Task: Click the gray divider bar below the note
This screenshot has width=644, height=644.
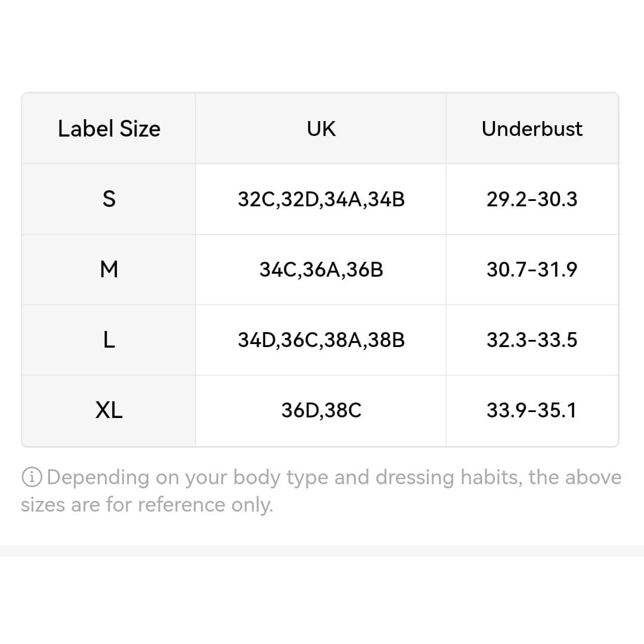Action: pos(322,551)
